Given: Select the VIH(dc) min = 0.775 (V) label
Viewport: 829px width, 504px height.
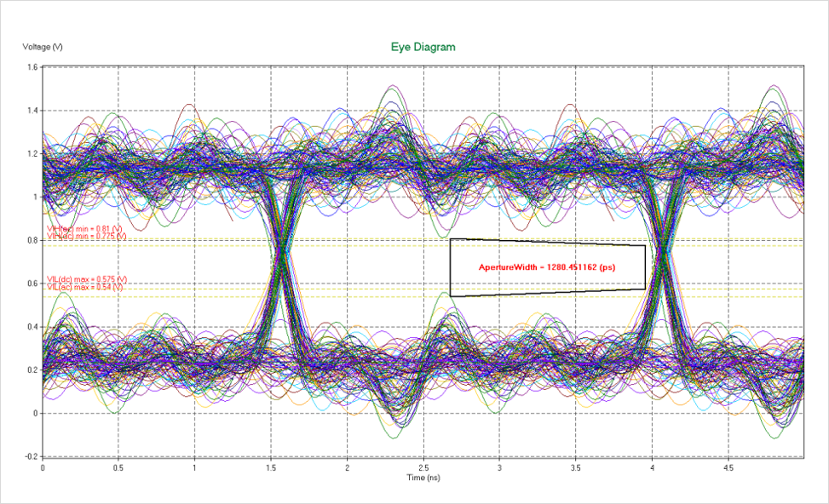Looking at the screenshot, I should (87, 237).
